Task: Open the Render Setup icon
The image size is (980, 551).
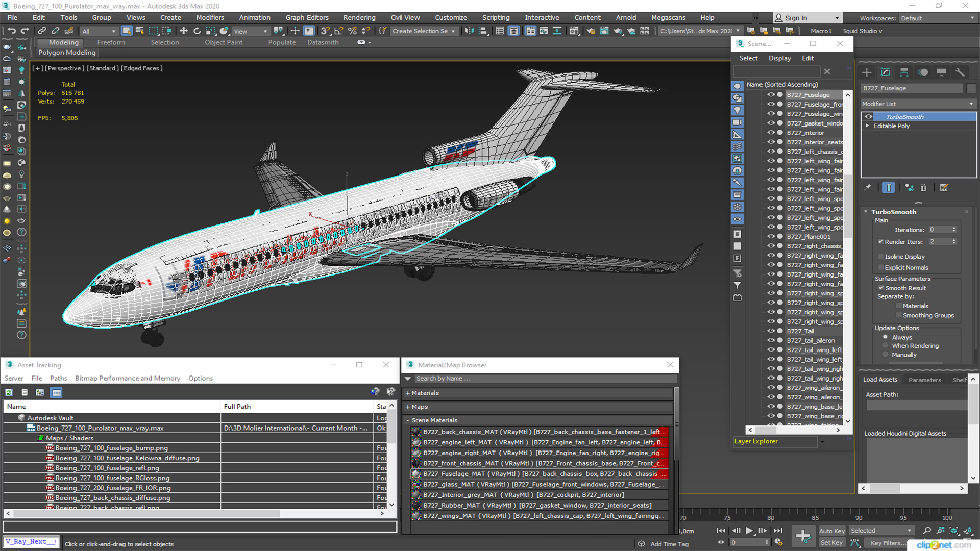Action: tap(591, 31)
